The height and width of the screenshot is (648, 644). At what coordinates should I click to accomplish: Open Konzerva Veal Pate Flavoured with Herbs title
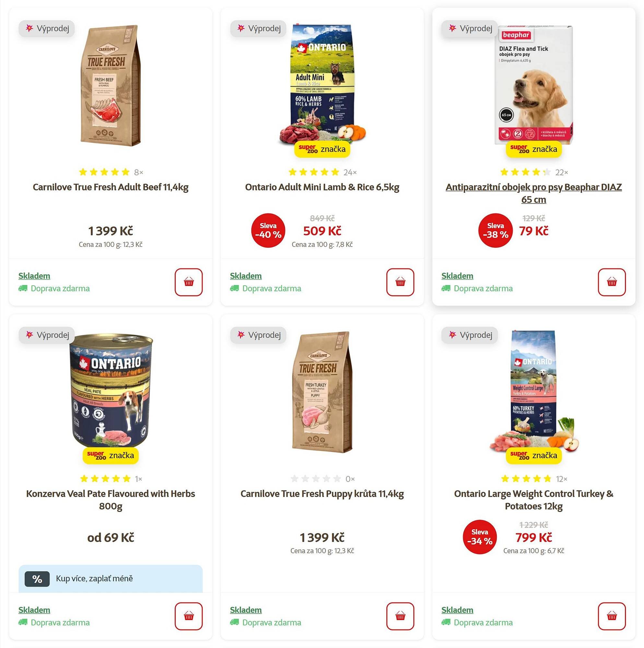tap(111, 500)
